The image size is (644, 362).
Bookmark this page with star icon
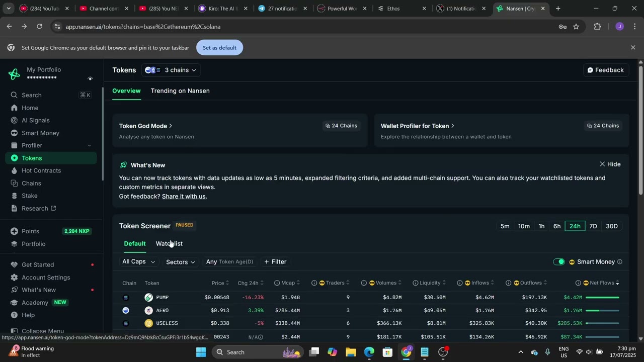tap(576, 27)
